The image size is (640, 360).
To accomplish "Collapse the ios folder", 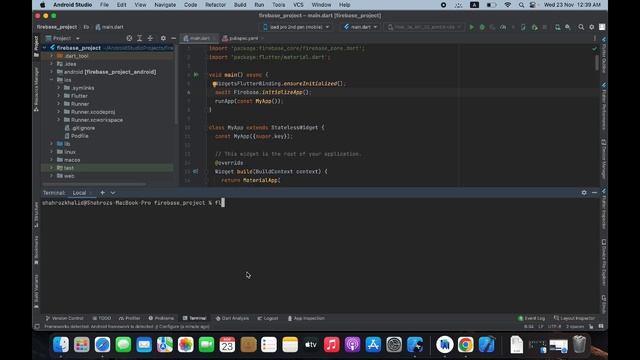I will point(52,80).
